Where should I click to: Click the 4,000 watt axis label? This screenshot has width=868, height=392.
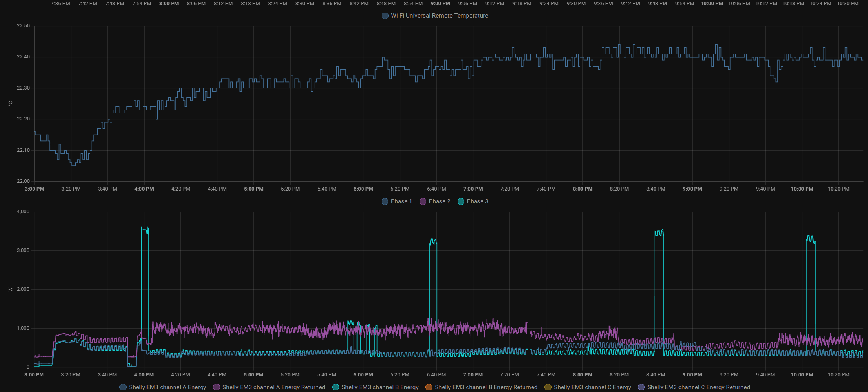[23, 212]
